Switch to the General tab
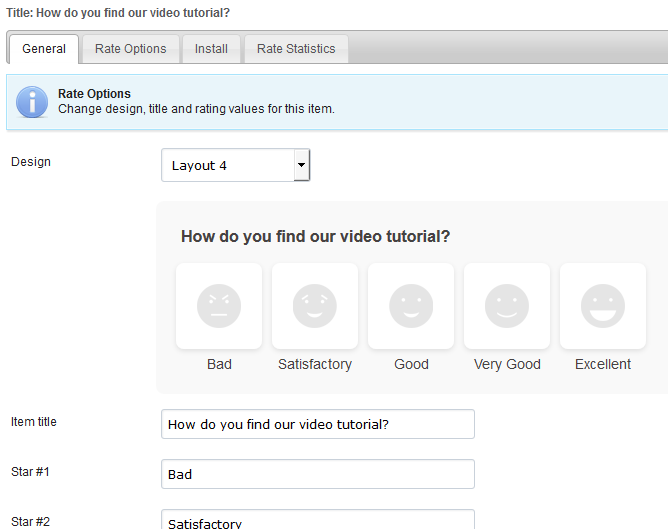The height and width of the screenshot is (529, 668). coord(43,49)
